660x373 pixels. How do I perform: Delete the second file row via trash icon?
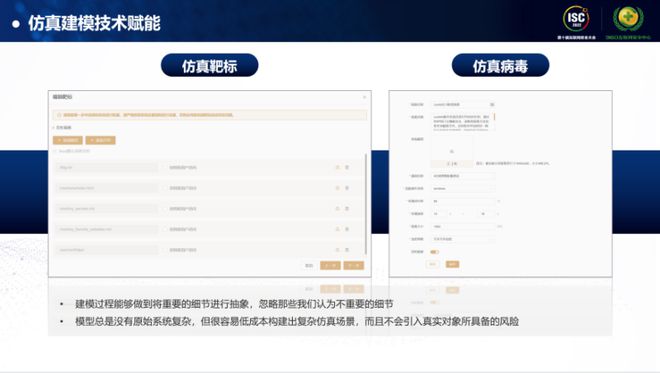coord(347,188)
